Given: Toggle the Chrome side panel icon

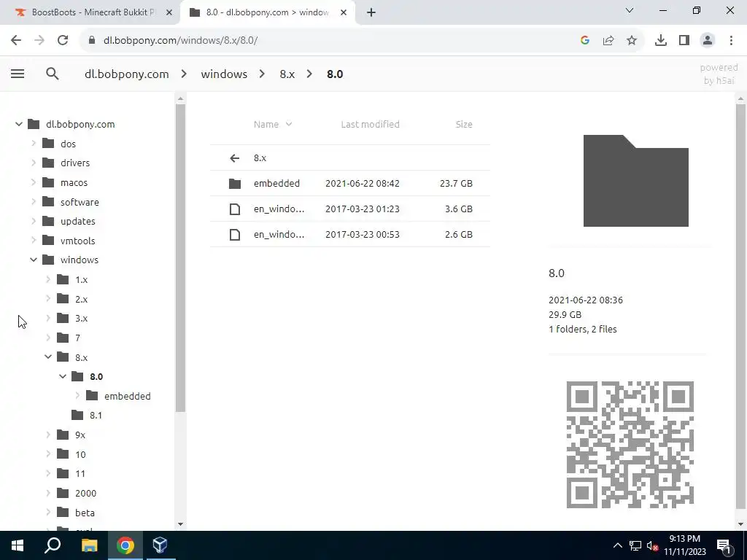Looking at the screenshot, I should point(684,41).
